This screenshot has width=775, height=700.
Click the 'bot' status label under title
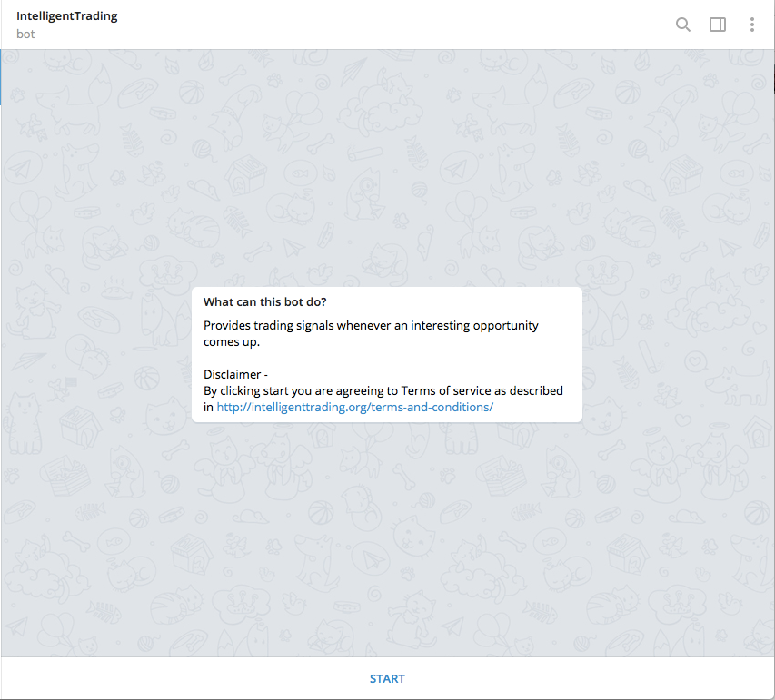(25, 35)
